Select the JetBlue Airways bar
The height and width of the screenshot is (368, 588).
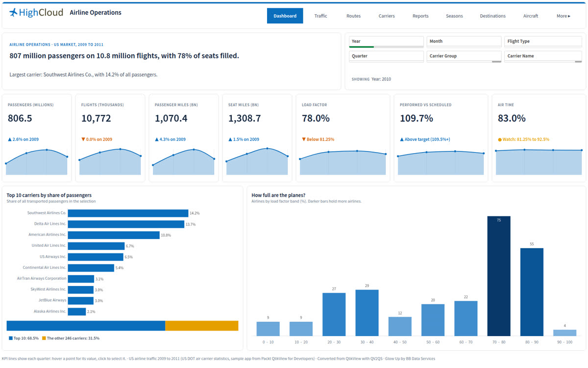(x=81, y=300)
